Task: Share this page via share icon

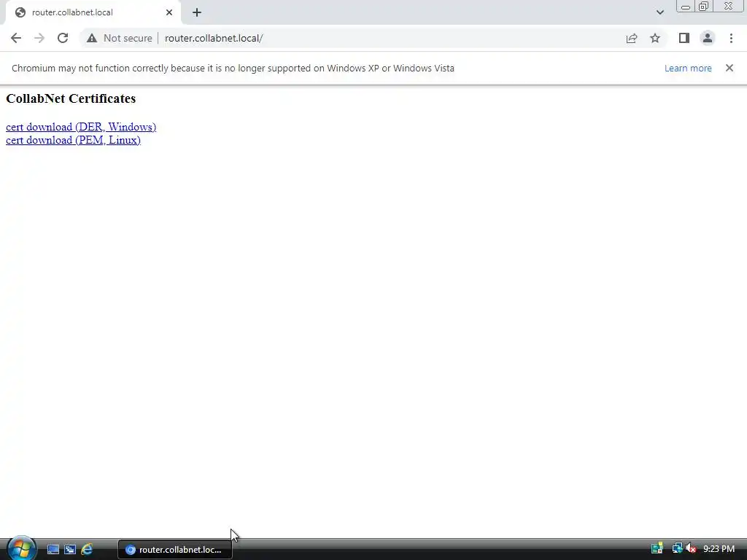Action: [632, 38]
